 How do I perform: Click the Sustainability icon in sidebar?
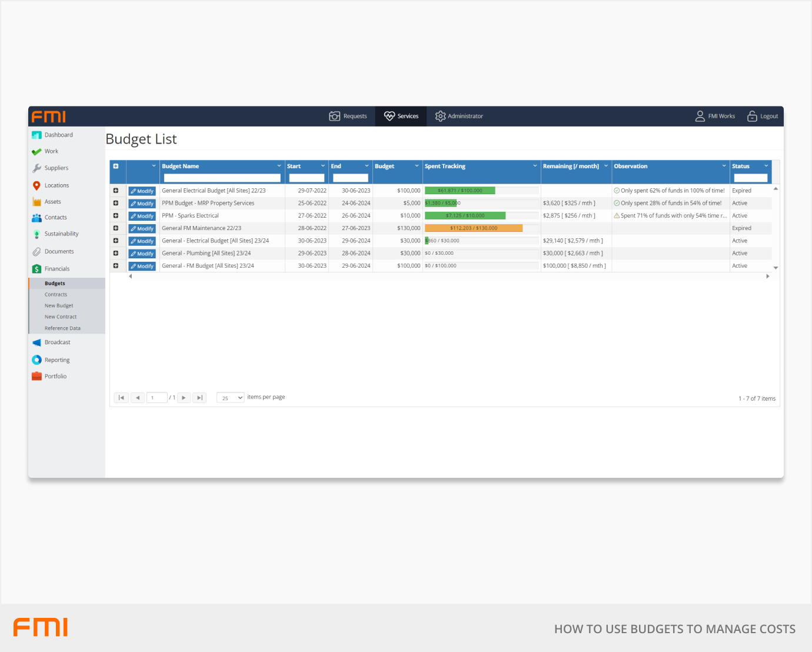36,234
